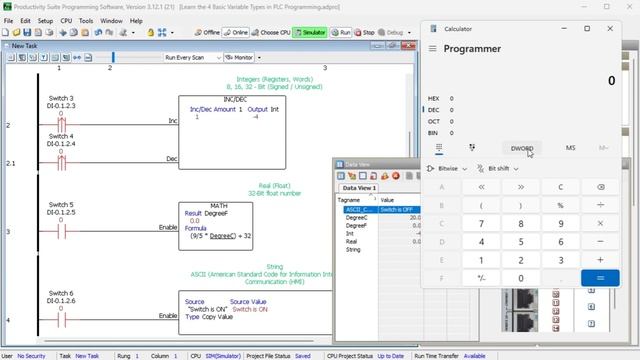This screenshot has height=360, width=640.
Task: Click the yellow padlock security icon
Action: [151, 32]
